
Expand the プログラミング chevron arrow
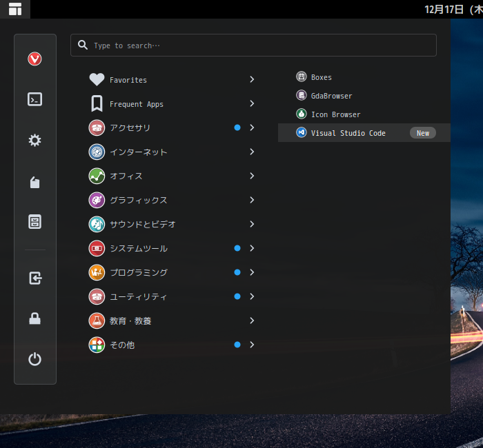[252, 272]
